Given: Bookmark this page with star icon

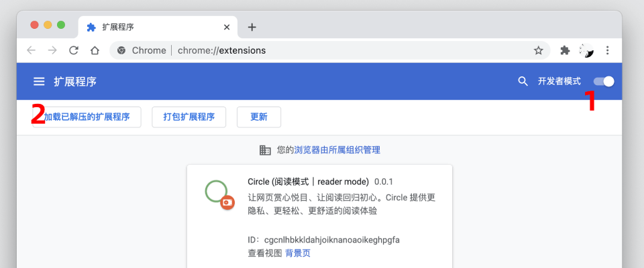Looking at the screenshot, I should point(538,50).
